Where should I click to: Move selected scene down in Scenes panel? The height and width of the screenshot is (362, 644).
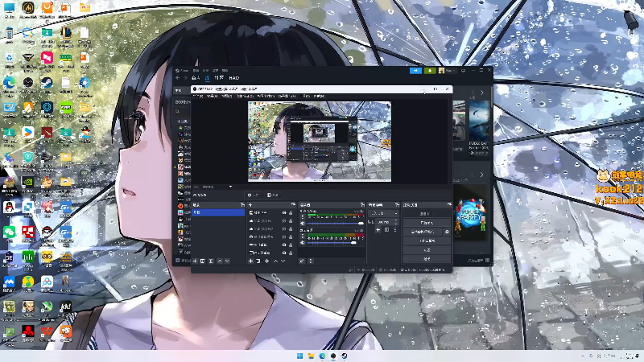227,261
